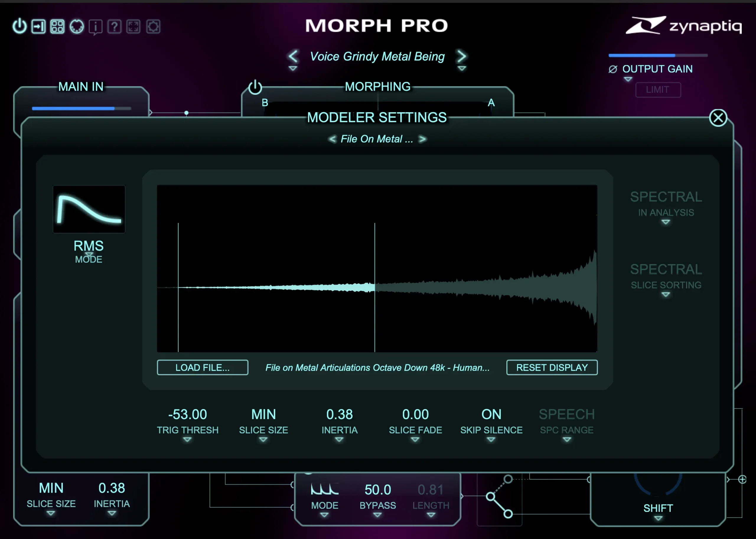Expand the Skip Silence dropdown arrow
This screenshot has height=539, width=756.
coord(491,439)
